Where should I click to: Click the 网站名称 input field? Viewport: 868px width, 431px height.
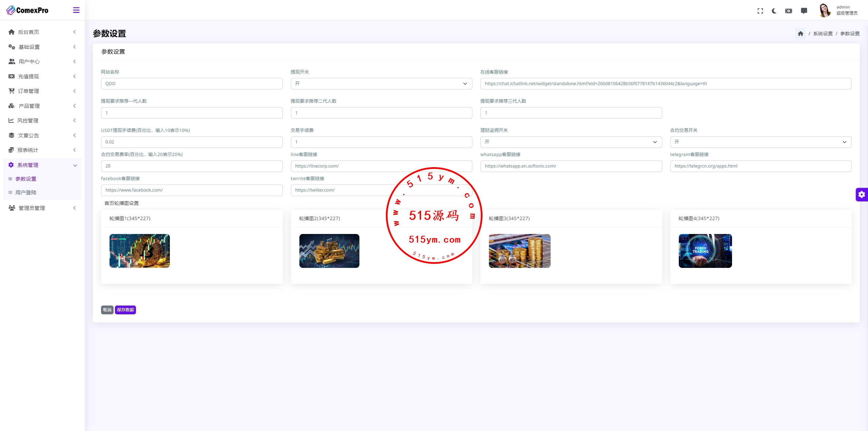192,84
